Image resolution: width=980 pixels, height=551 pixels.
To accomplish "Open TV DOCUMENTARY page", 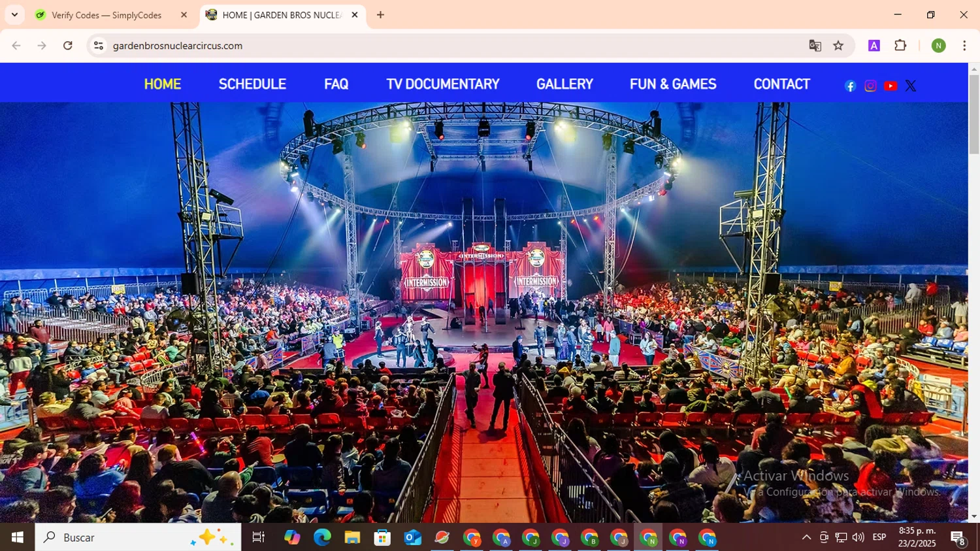I will 443,84.
